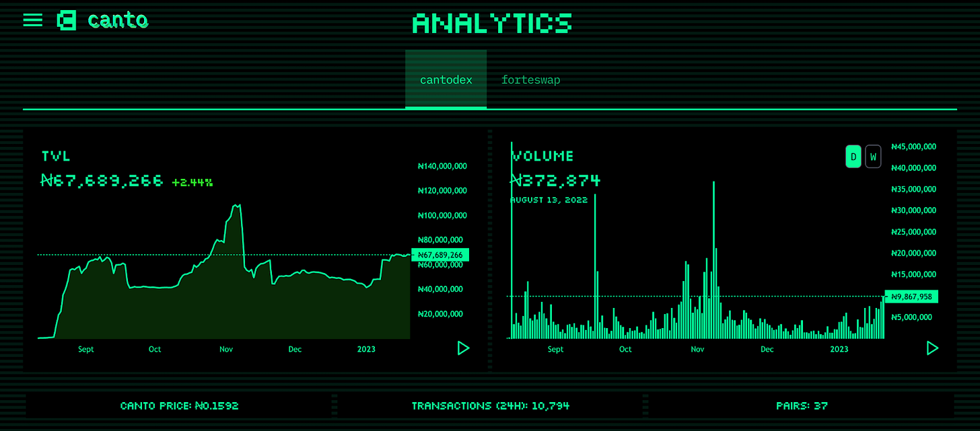
Task: Click Dec label on Volume chart
Action: (767, 349)
